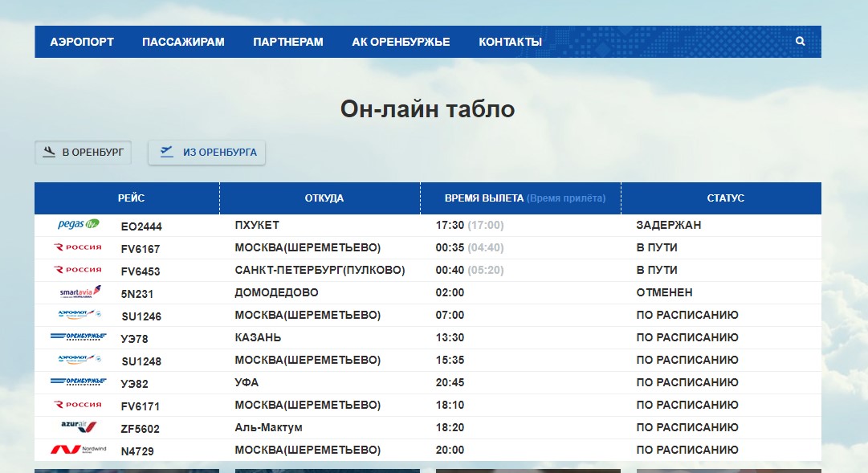Click the РЕЙС column header
The width and height of the screenshot is (868, 473).
coord(131,198)
